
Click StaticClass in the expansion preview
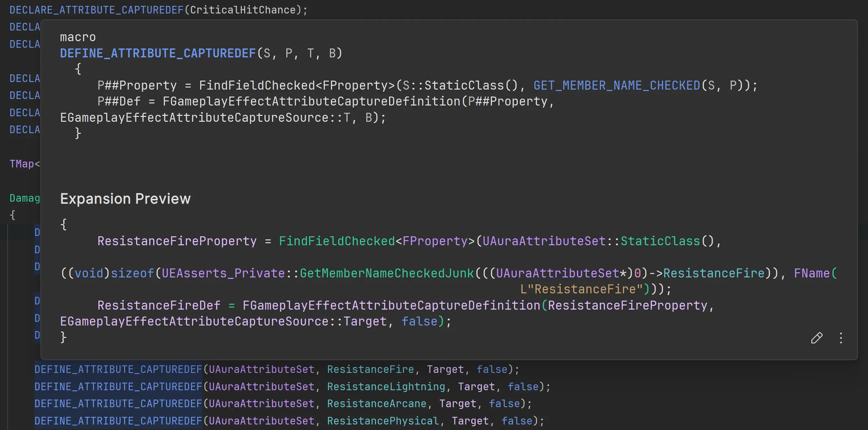[660, 241]
